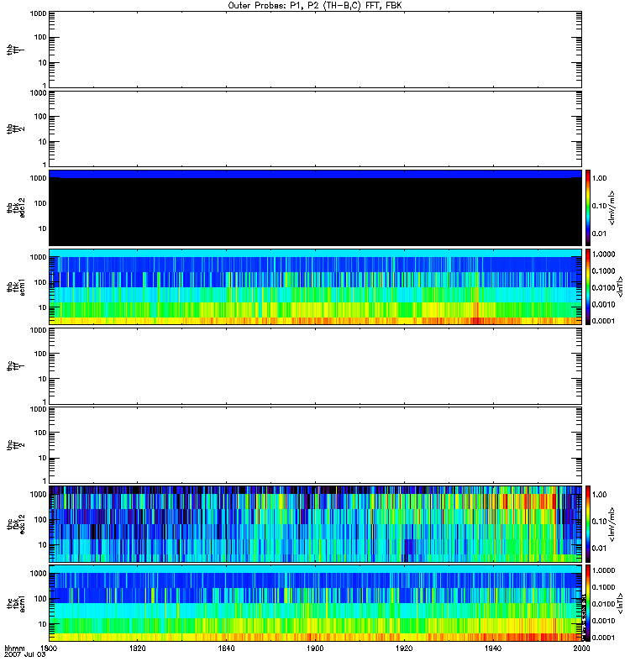This screenshot has height=672, width=630.
Task: Click the '1900' time axis label
Action: 316,648
